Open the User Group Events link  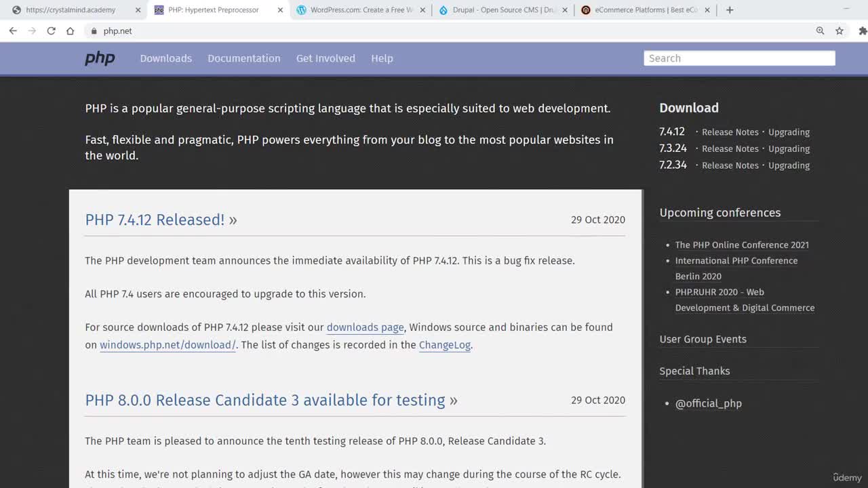703,340
